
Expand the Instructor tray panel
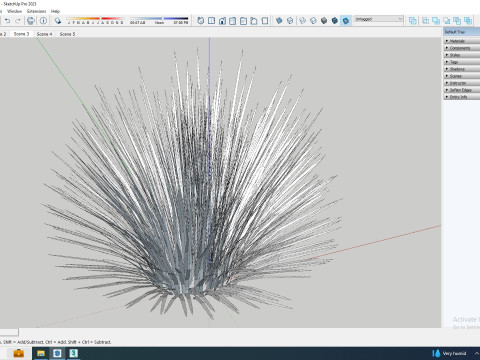(x=462, y=83)
